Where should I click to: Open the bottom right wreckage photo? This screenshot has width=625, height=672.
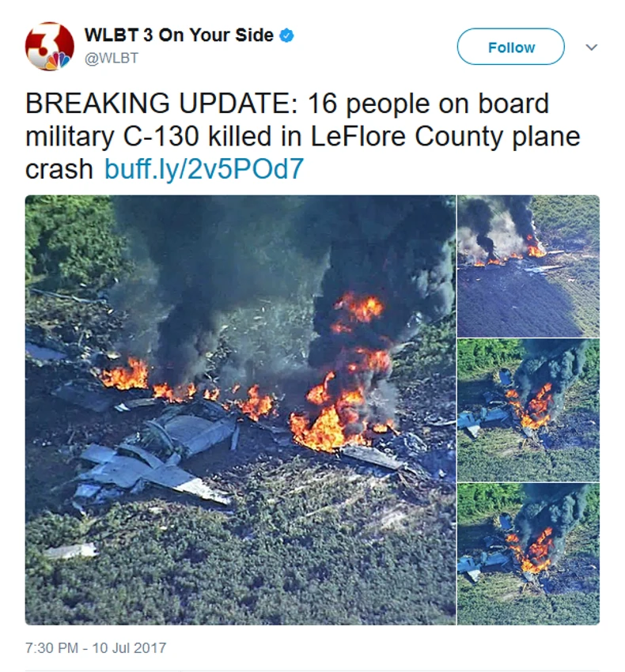pos(528,554)
